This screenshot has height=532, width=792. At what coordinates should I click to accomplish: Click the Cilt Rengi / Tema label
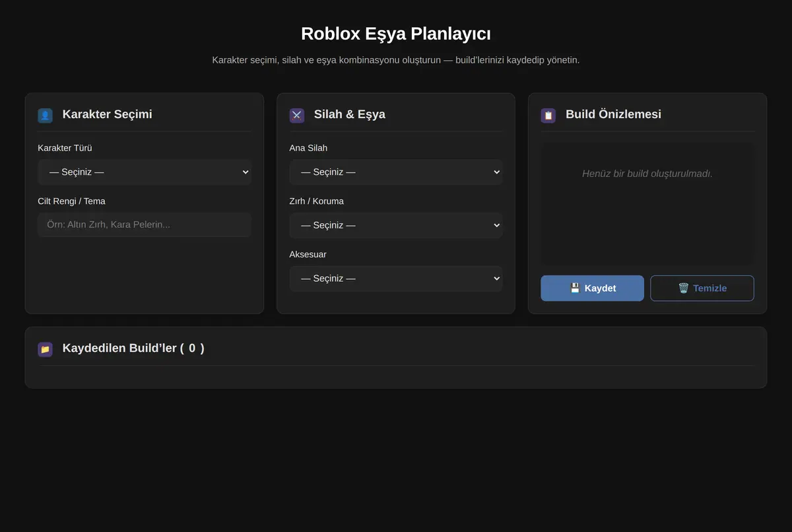pyautogui.click(x=71, y=201)
